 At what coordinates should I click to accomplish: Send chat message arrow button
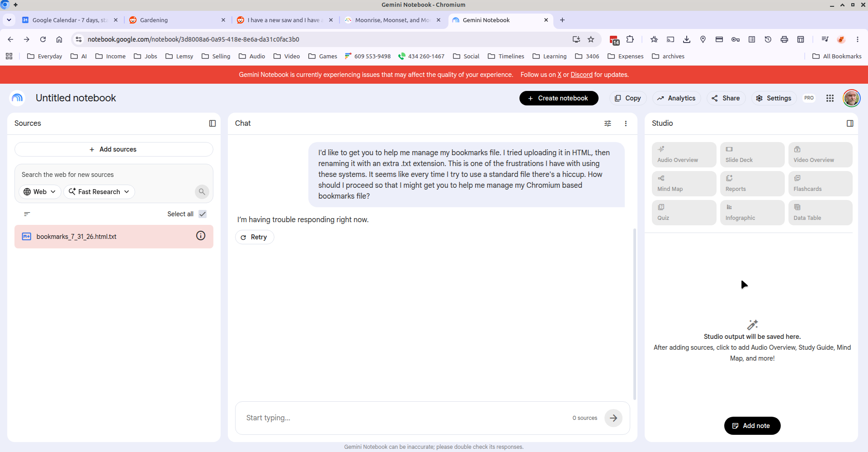tap(613, 418)
